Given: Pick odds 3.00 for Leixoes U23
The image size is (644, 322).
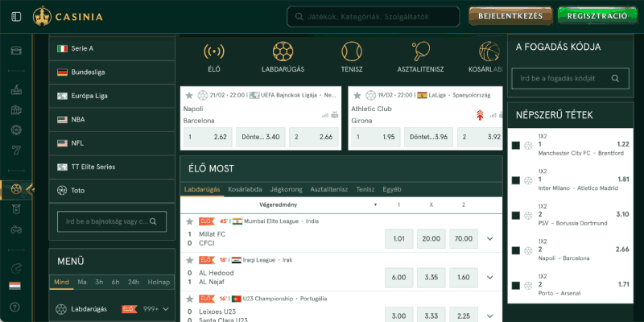Looking at the screenshot, I should pyautogui.click(x=398, y=316).
